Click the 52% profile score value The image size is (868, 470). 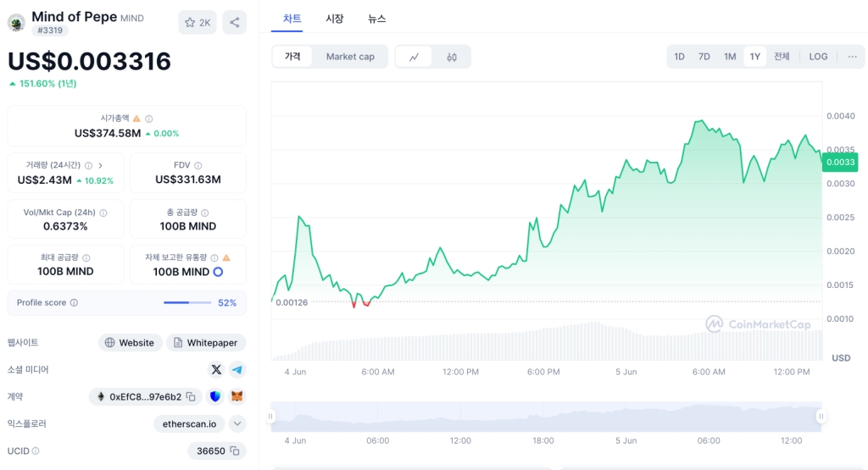point(227,302)
